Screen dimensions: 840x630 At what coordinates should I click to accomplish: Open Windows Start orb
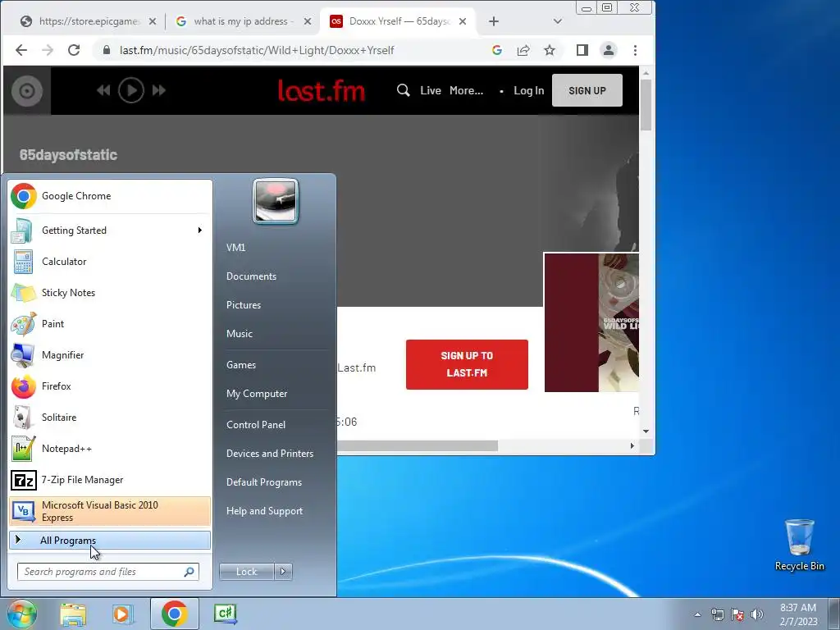pyautogui.click(x=21, y=614)
